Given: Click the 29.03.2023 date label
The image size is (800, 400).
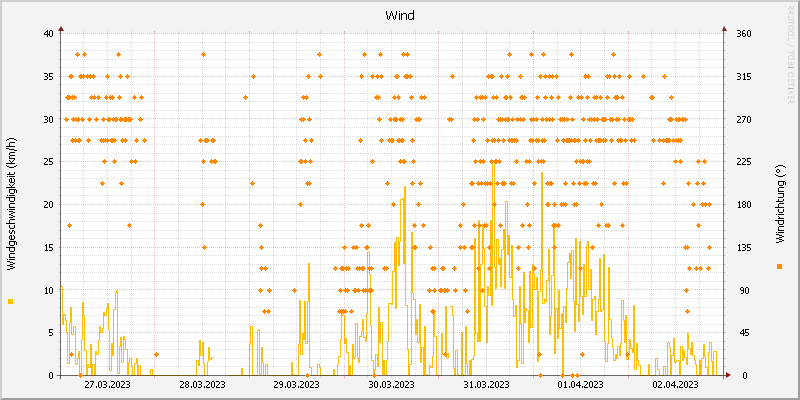Looking at the screenshot, I should 296,384.
